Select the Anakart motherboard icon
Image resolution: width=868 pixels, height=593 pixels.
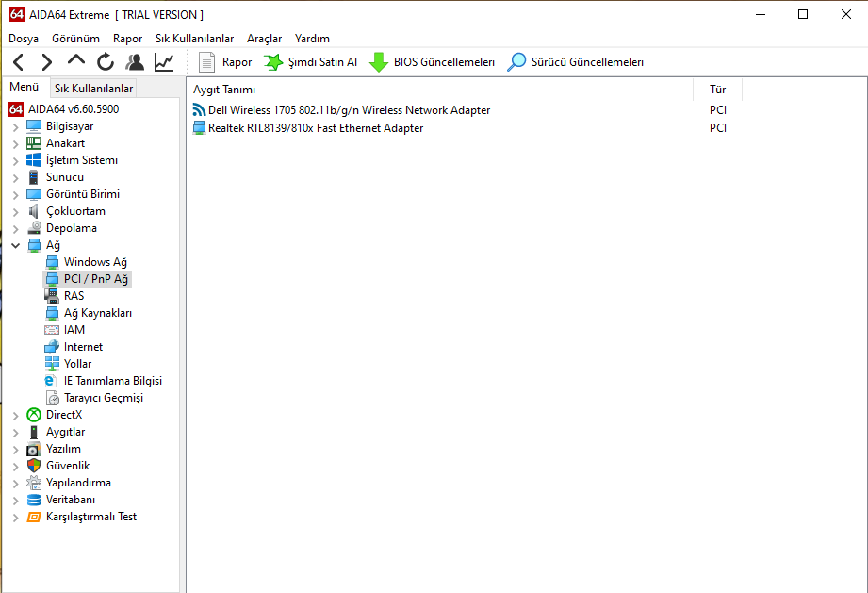click(34, 143)
